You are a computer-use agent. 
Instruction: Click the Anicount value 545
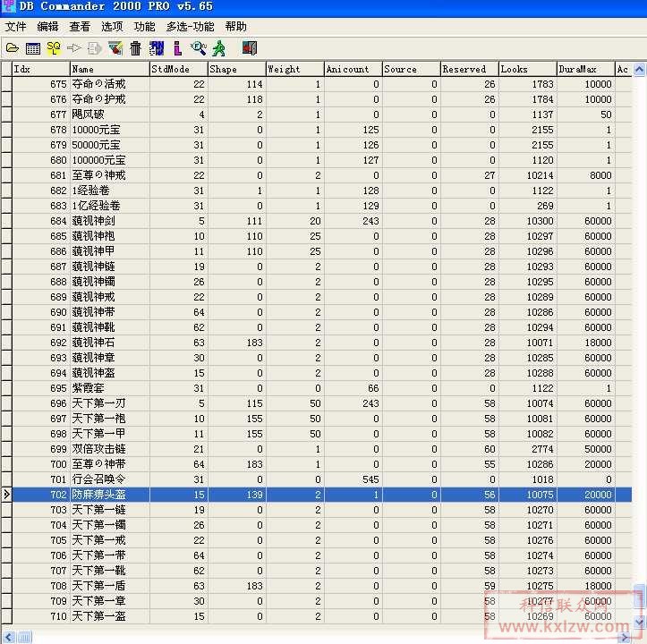coord(353,479)
